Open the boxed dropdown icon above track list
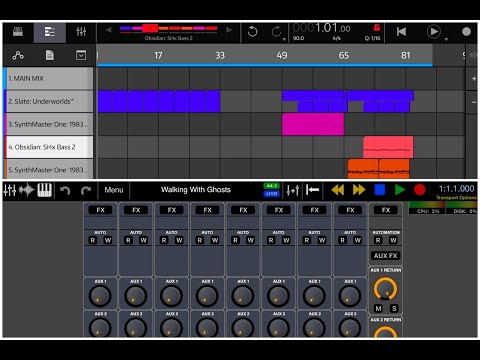Viewport: 480px width, 360px height. [x=81, y=55]
